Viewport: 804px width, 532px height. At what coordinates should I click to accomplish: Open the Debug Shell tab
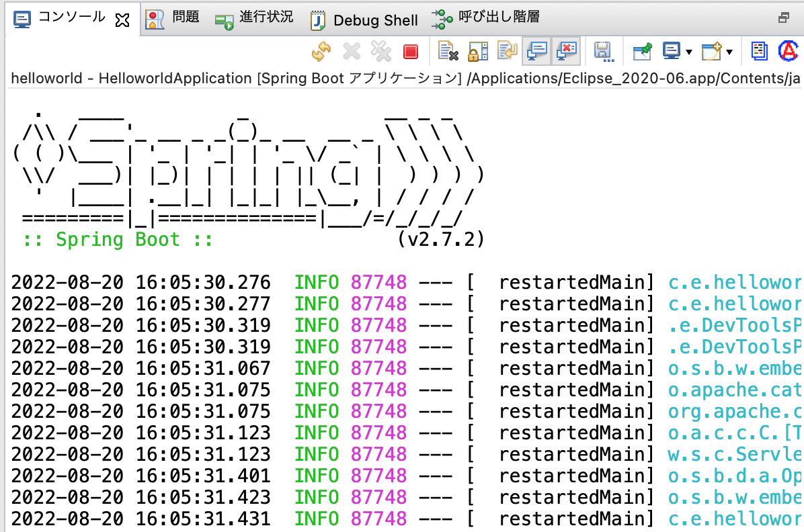click(364, 20)
